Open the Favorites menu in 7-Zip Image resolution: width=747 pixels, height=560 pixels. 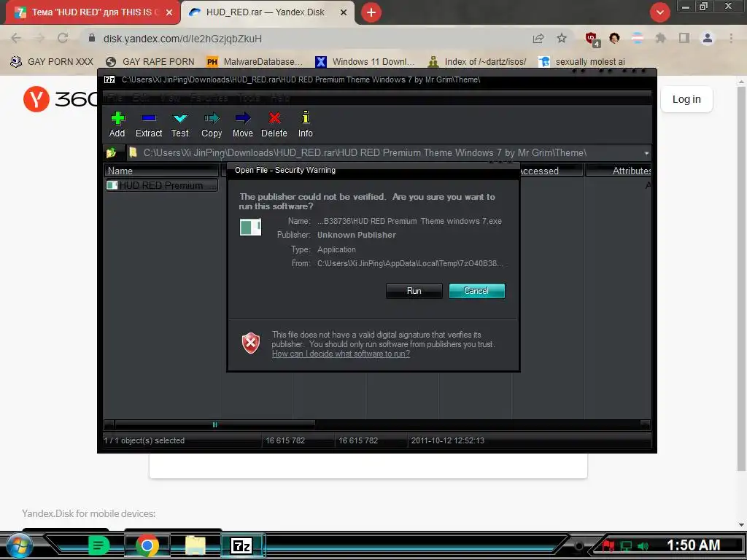pos(209,98)
